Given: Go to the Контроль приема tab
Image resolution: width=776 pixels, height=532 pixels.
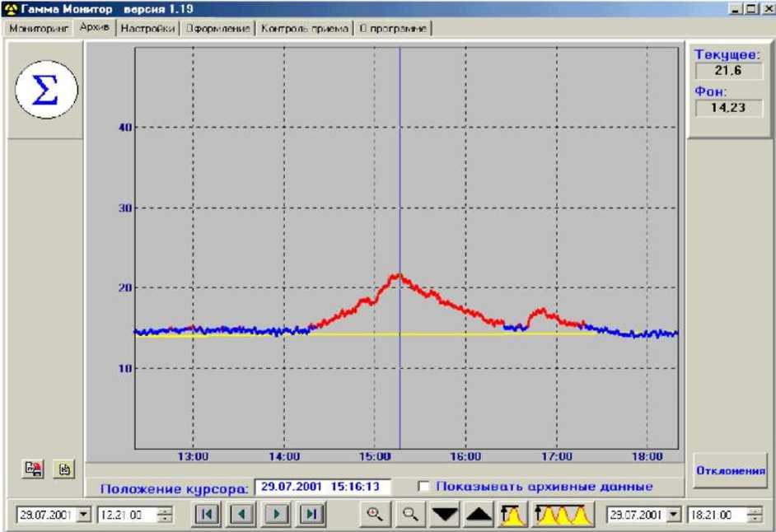Looking at the screenshot, I should coord(304,28).
